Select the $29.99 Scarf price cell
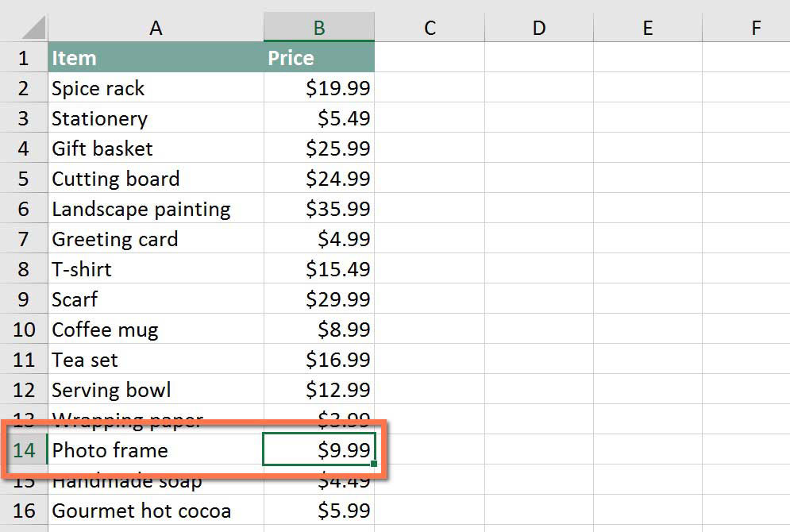790x532 pixels. click(319, 299)
